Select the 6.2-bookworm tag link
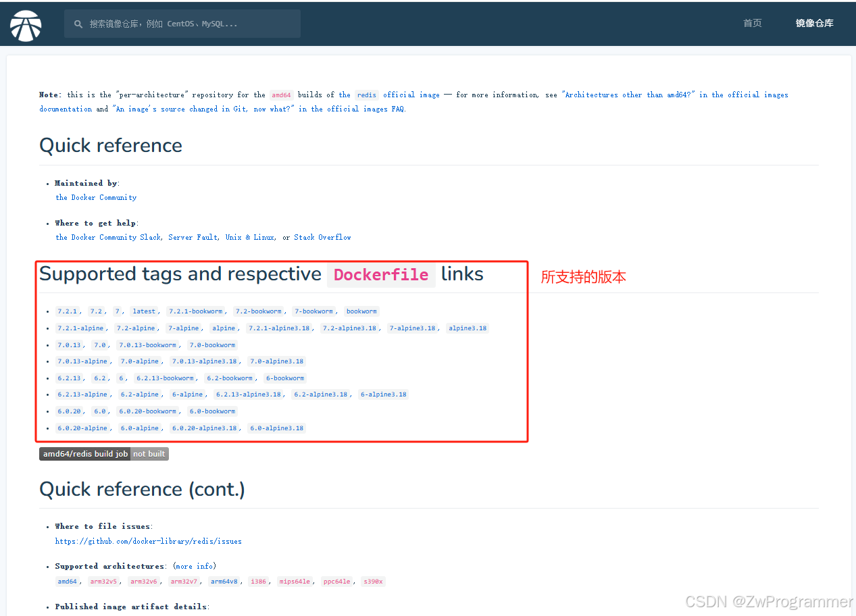This screenshot has height=616, width=856. (x=230, y=378)
